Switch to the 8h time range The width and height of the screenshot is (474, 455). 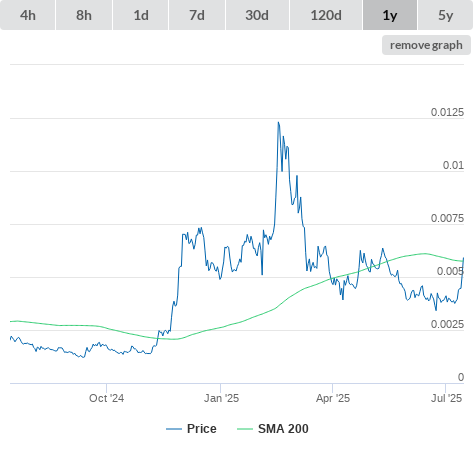coord(84,15)
